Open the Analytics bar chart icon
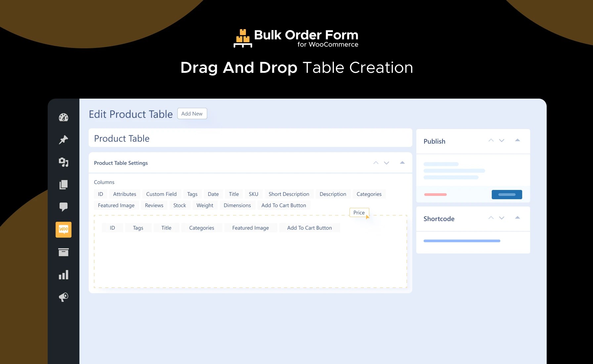Image resolution: width=593 pixels, height=364 pixels. (64, 274)
